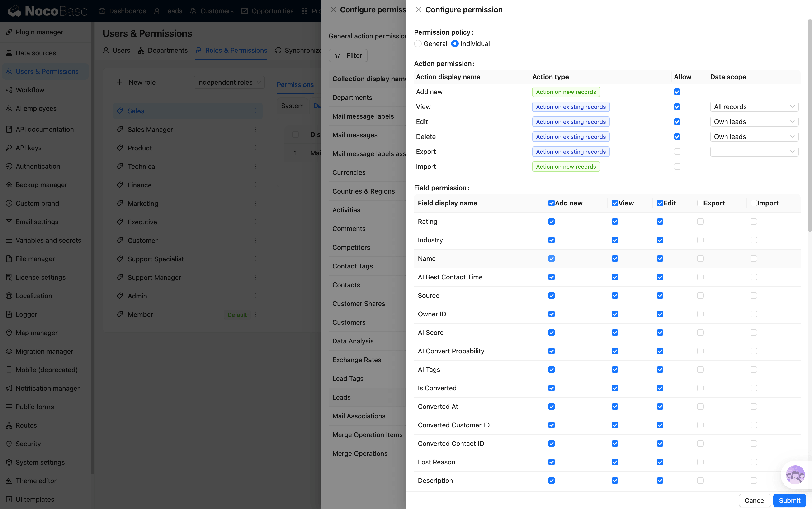Click the Cancel button
The height and width of the screenshot is (509, 812).
[755, 500]
